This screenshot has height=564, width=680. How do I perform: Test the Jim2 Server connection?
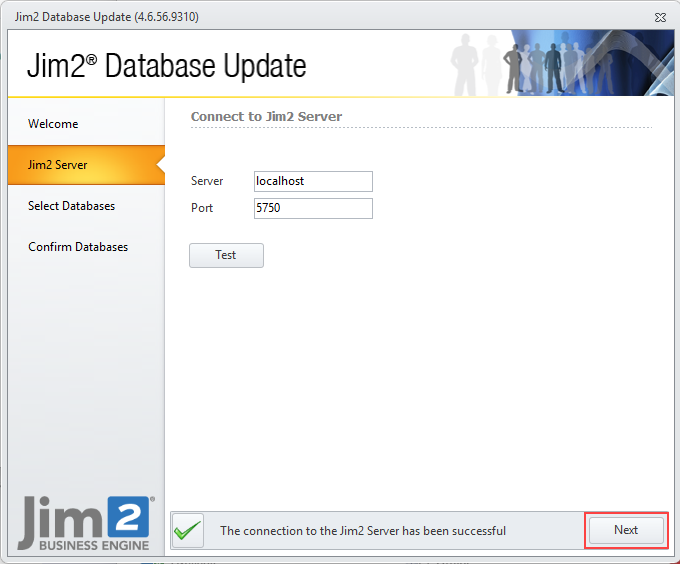tap(226, 255)
